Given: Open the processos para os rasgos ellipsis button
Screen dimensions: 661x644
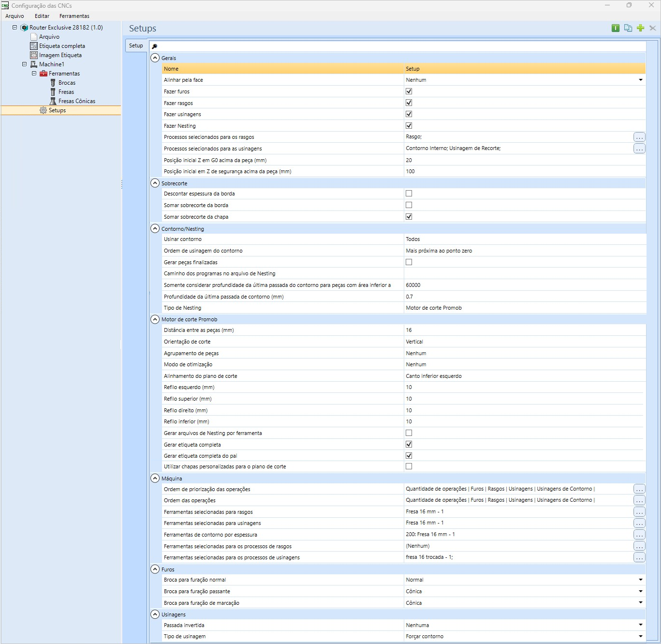Looking at the screenshot, I should tap(639, 137).
